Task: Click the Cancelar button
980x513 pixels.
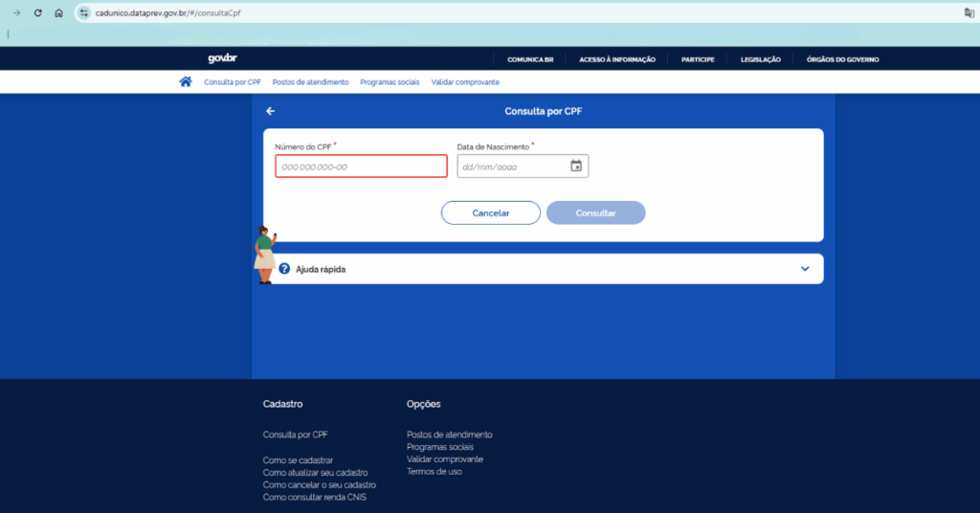Action: click(491, 212)
